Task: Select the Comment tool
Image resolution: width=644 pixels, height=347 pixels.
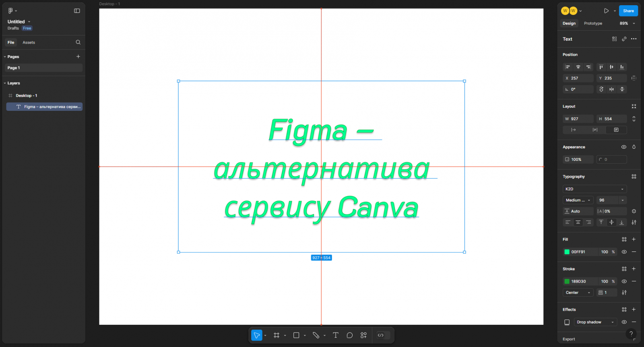Action: tap(350, 335)
